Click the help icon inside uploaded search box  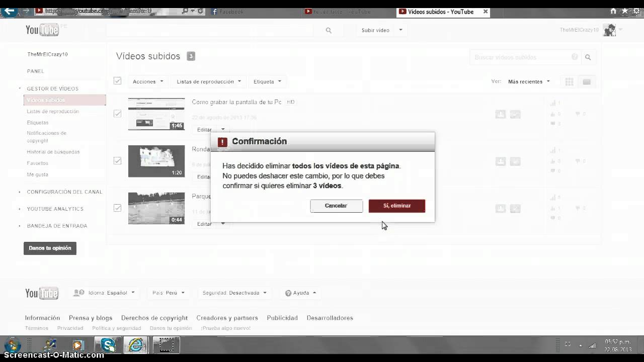click(575, 57)
